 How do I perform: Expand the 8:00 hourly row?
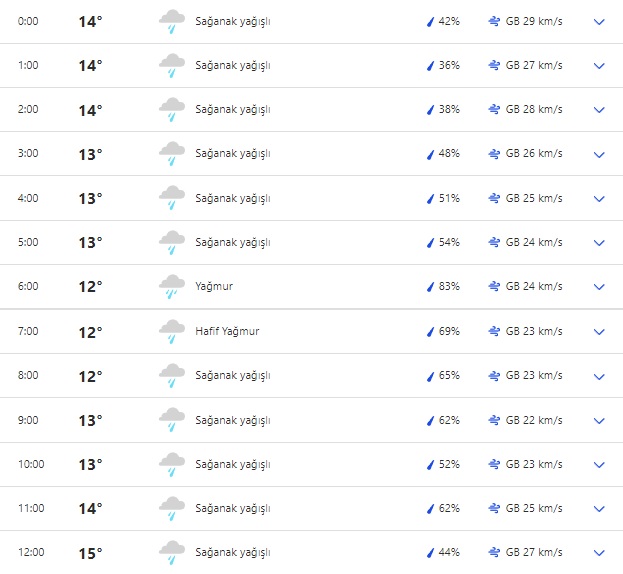tap(599, 376)
